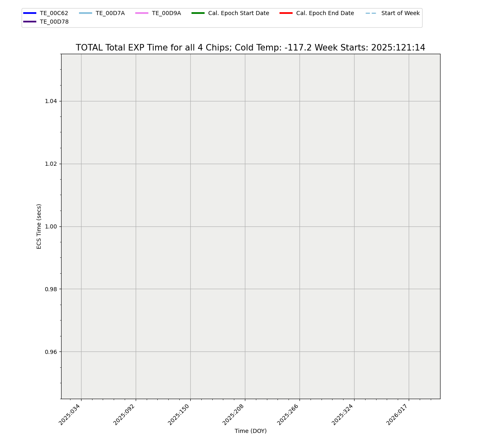Click the red Cal. Epoch End line swatch

pyautogui.click(x=286, y=13)
